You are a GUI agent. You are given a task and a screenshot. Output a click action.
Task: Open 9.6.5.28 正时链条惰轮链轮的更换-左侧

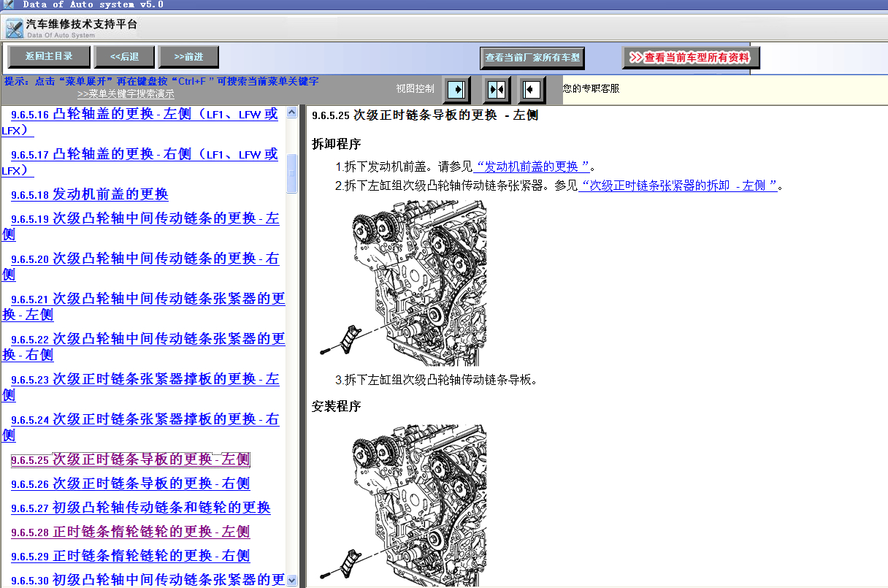[x=130, y=532]
